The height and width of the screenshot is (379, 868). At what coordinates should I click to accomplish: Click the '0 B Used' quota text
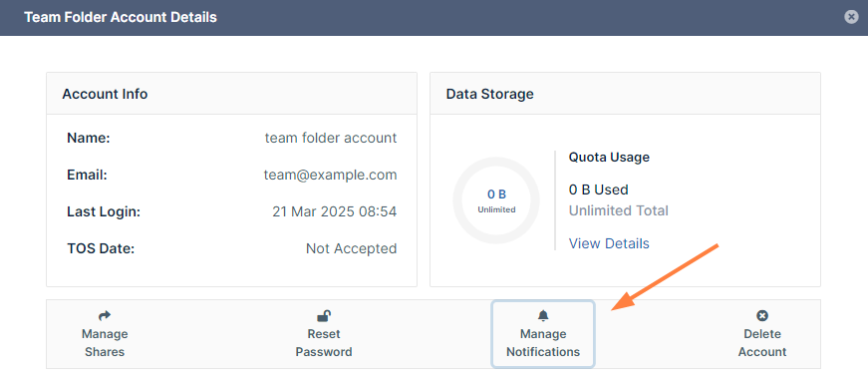point(598,190)
